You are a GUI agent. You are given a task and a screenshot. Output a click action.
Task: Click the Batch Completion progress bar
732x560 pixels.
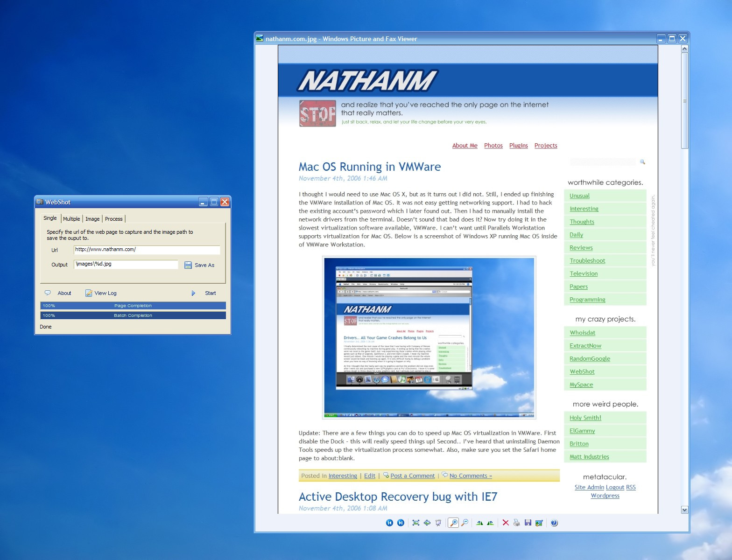coord(133,315)
